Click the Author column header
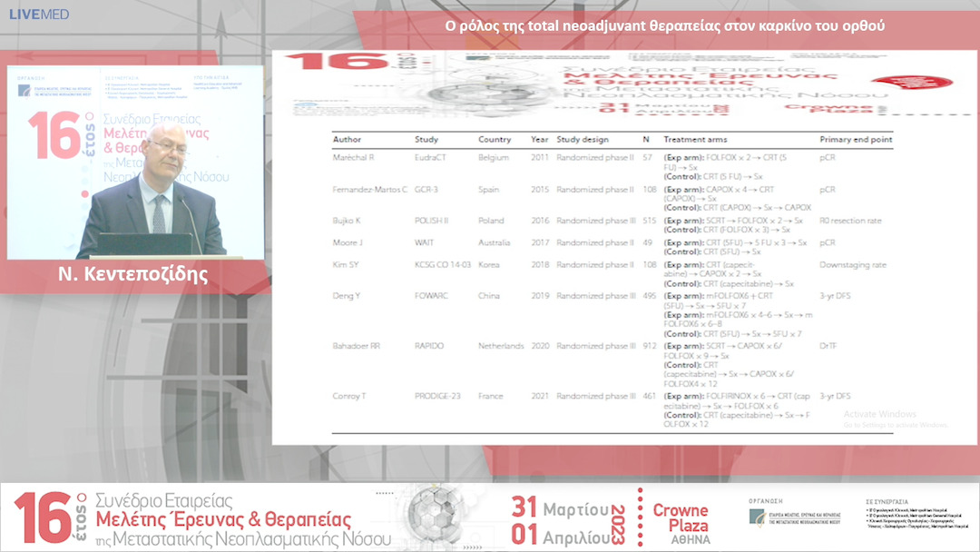This screenshot has width=980, height=552. (347, 140)
